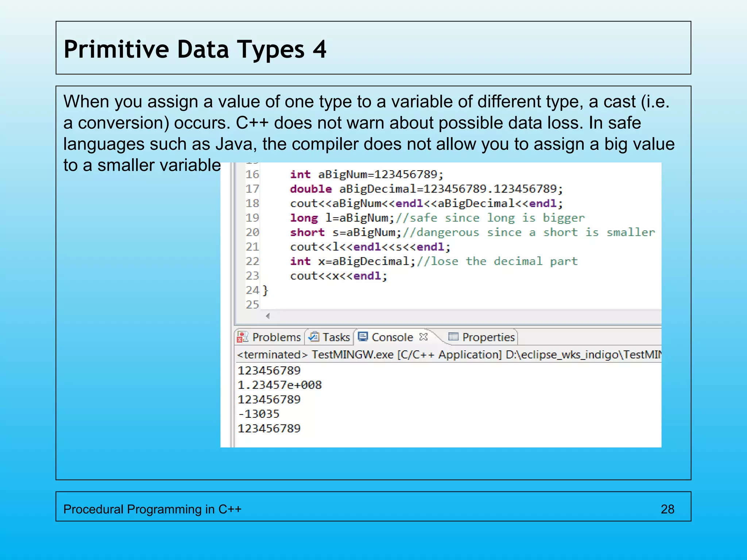
Task: Open the Properties tab
Action: pos(481,337)
